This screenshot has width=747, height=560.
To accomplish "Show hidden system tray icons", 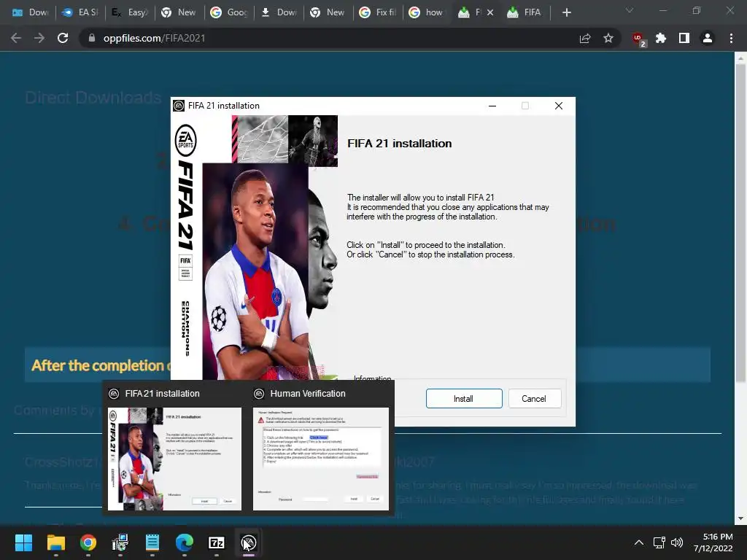I will (x=639, y=542).
